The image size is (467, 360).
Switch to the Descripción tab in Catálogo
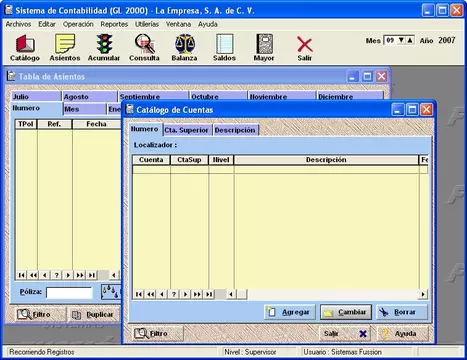tap(235, 130)
